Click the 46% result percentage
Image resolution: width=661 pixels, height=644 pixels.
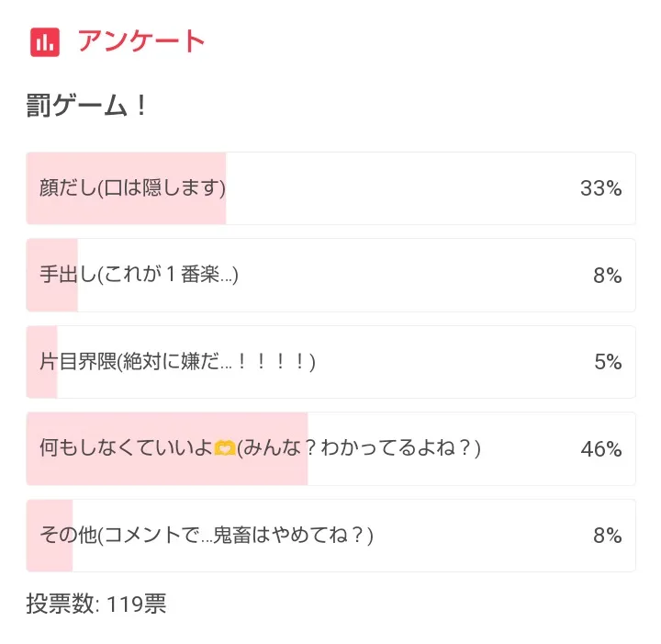[x=600, y=449]
